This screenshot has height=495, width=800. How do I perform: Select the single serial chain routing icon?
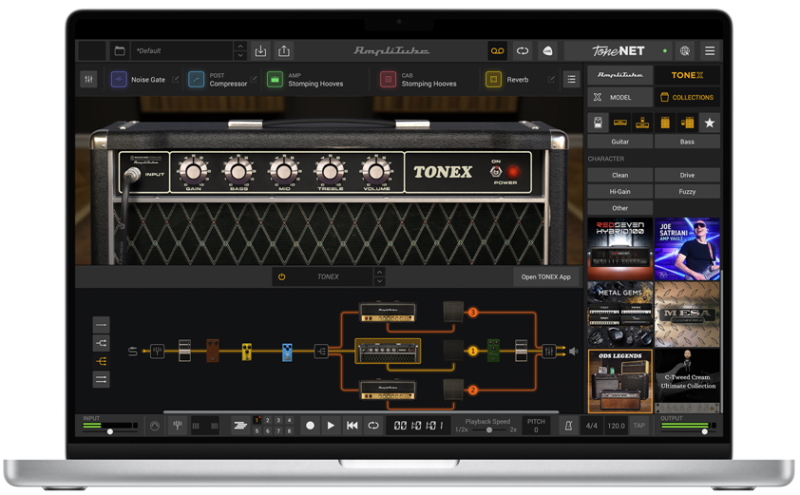(101, 325)
